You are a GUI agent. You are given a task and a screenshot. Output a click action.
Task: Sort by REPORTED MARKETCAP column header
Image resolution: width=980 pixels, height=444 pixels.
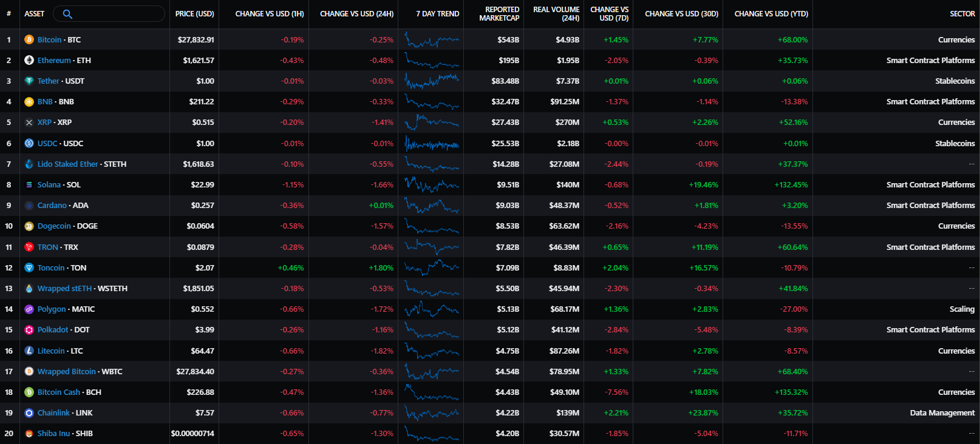499,14
